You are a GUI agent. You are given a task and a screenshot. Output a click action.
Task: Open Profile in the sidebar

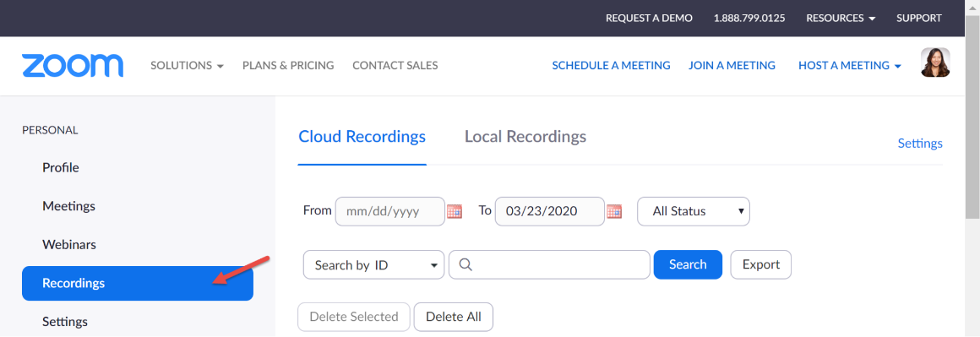pos(61,167)
